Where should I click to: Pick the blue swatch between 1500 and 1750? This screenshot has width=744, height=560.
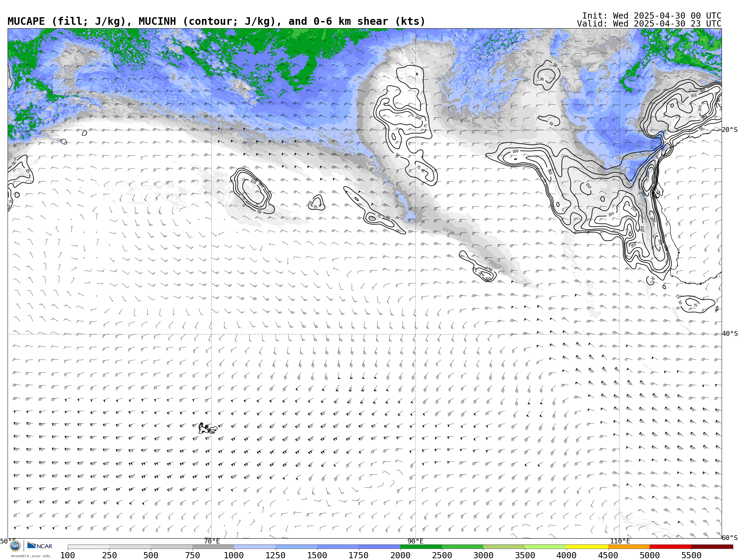[x=338, y=547]
